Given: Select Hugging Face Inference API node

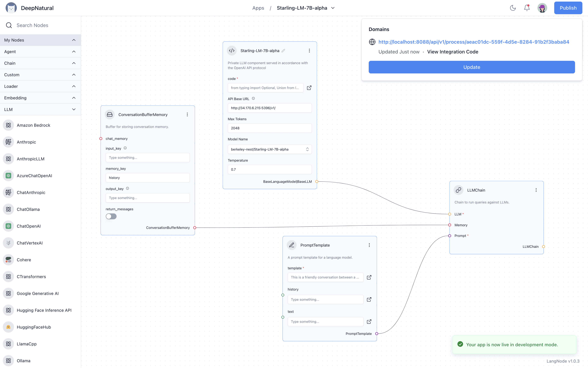Looking at the screenshot, I should (x=40, y=310).
